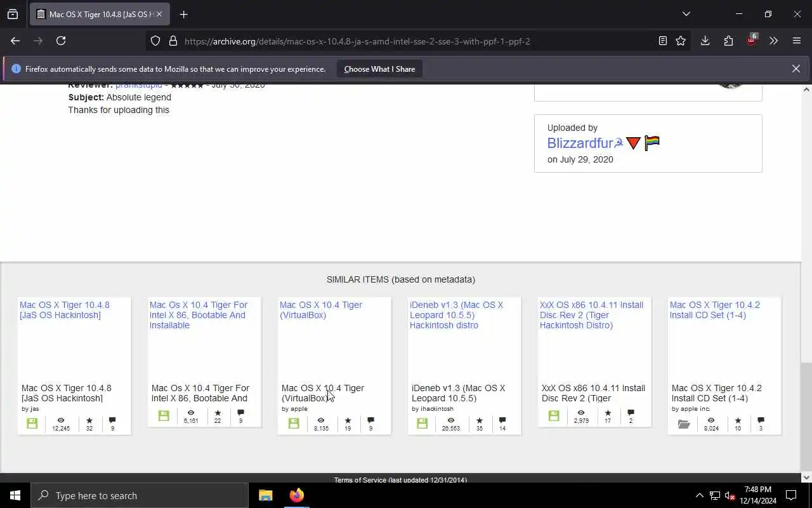Click favorites star showing 19
The width and height of the screenshot is (812, 508).
(x=348, y=420)
